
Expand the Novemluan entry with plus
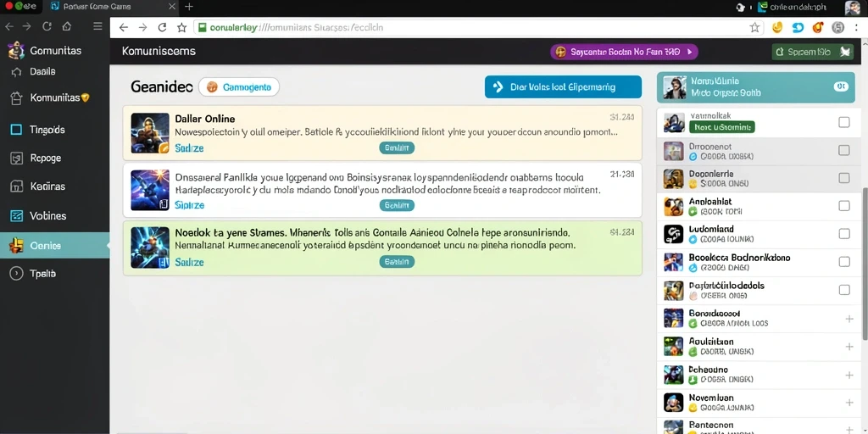click(x=849, y=403)
